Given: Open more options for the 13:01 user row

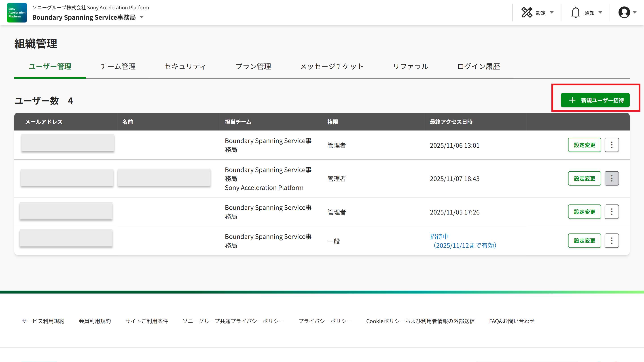Looking at the screenshot, I should pyautogui.click(x=612, y=145).
